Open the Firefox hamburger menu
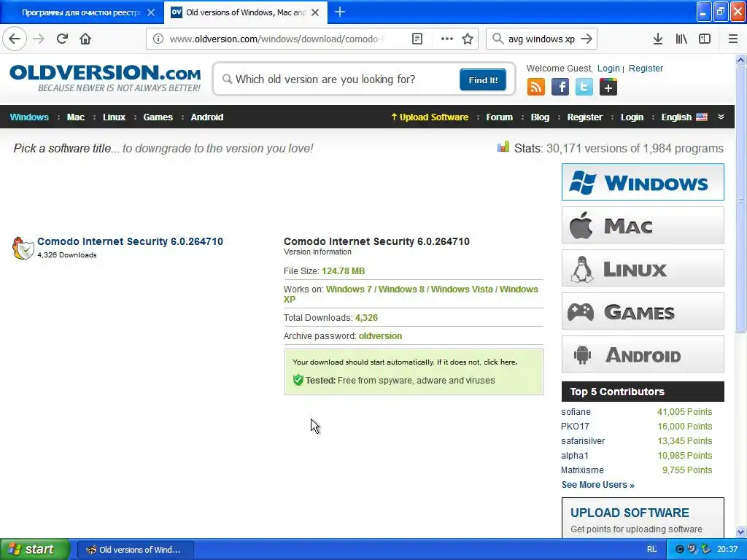747x560 pixels. [x=733, y=39]
